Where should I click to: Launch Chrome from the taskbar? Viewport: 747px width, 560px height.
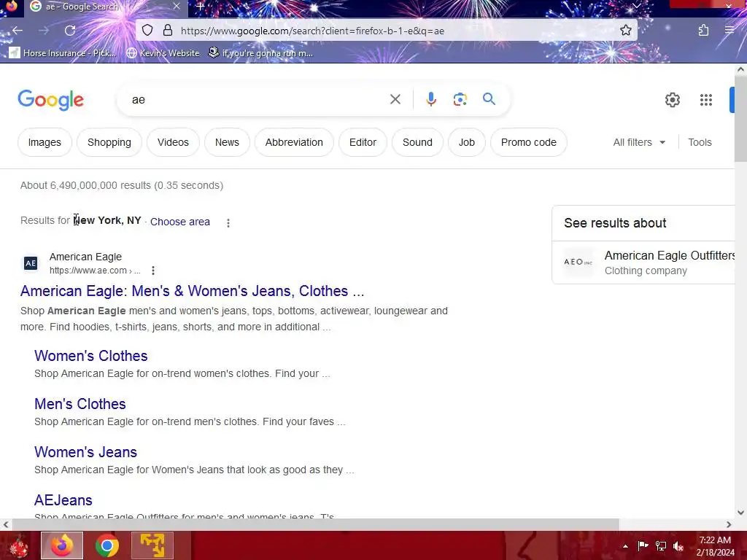pos(107,545)
